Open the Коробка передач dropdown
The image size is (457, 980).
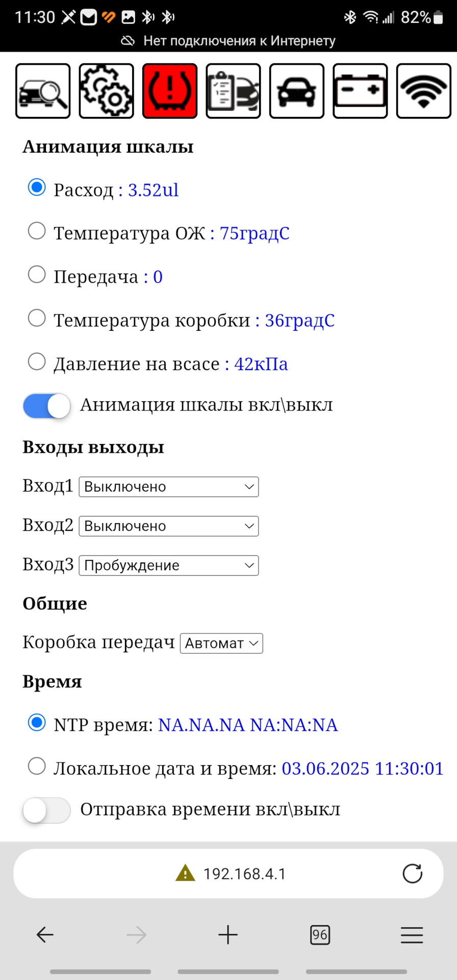(221, 643)
